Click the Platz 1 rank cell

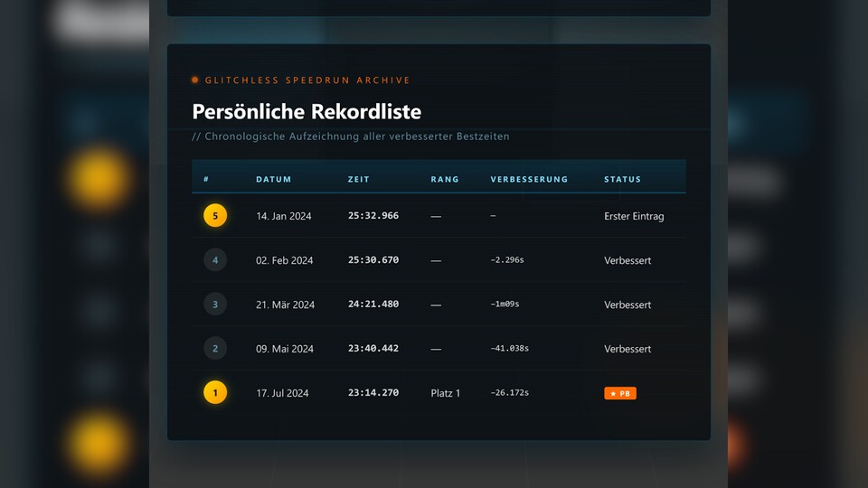(446, 393)
